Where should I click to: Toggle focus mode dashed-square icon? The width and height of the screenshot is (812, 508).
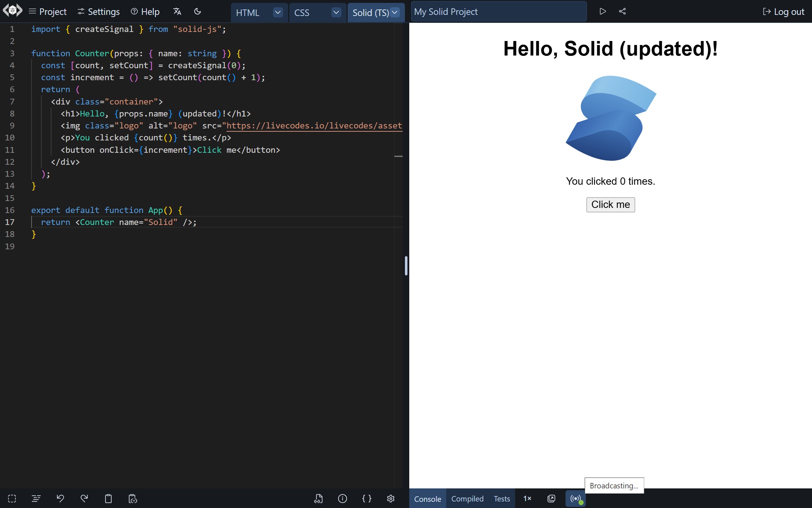point(12,499)
